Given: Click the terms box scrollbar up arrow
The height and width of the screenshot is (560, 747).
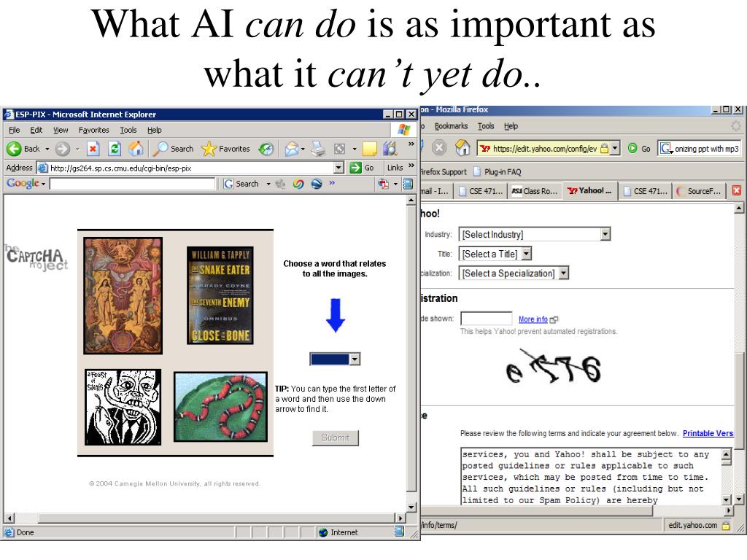Looking at the screenshot, I should [x=726, y=454].
